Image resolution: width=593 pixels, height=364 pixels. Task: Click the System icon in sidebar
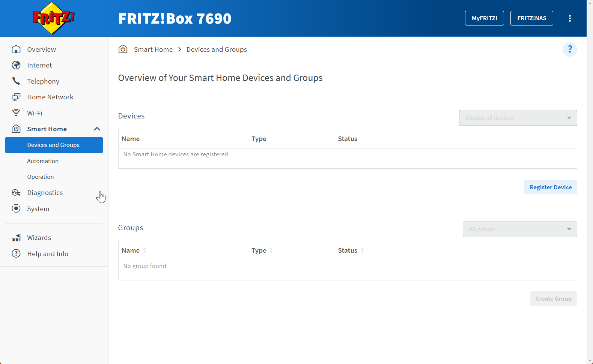16,208
